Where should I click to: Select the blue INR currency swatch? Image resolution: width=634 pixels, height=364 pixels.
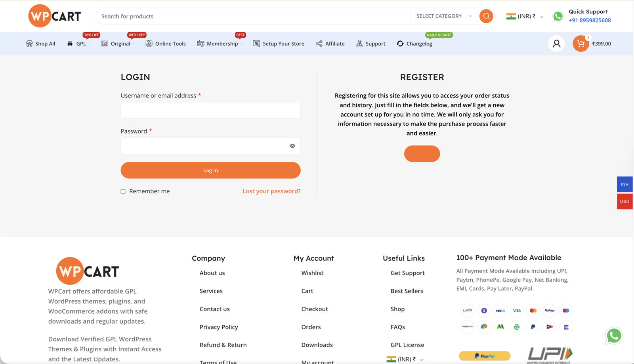click(x=624, y=184)
